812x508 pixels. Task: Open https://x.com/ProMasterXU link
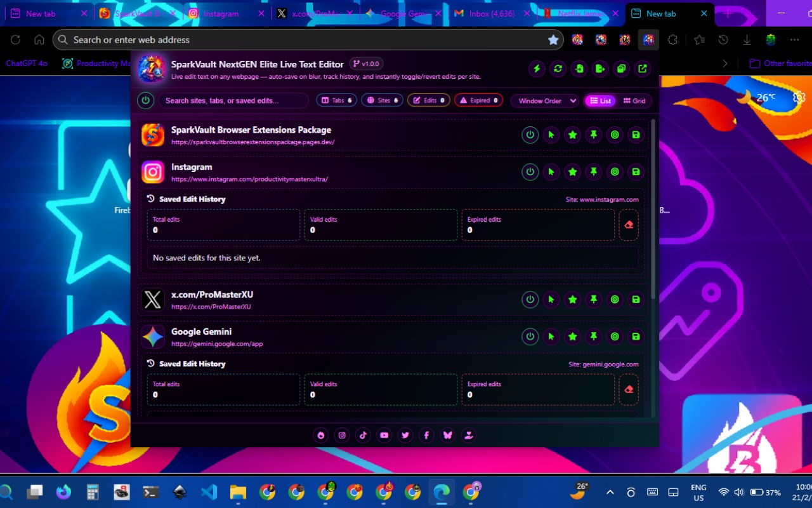(x=211, y=307)
